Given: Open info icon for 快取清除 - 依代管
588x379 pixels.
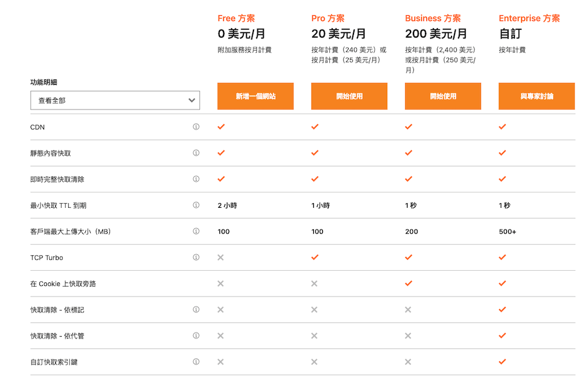Looking at the screenshot, I should 196,335.
